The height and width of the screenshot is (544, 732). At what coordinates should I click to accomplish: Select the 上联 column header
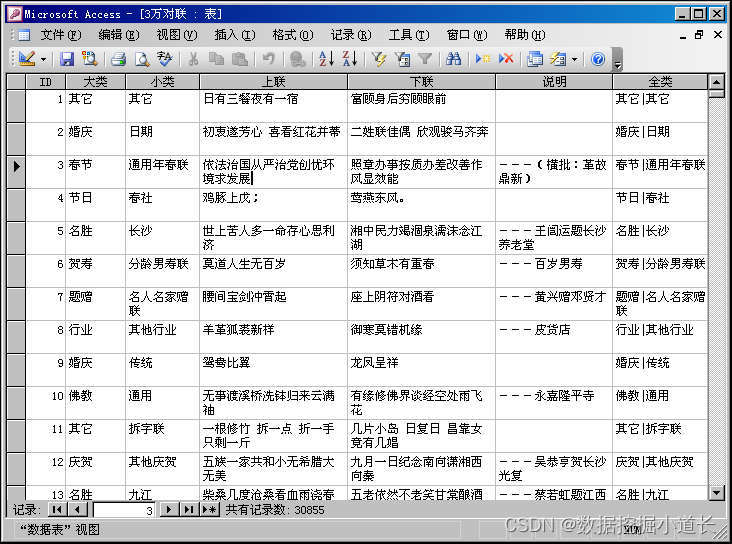click(274, 82)
